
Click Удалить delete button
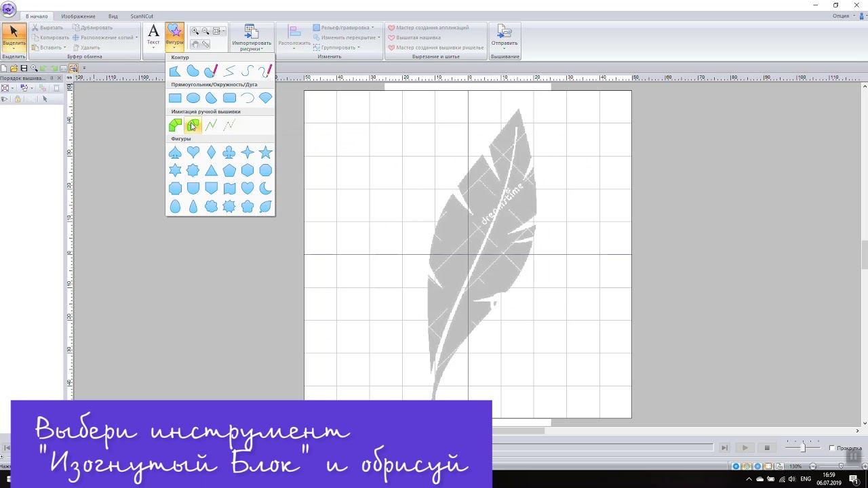pyautogui.click(x=86, y=47)
